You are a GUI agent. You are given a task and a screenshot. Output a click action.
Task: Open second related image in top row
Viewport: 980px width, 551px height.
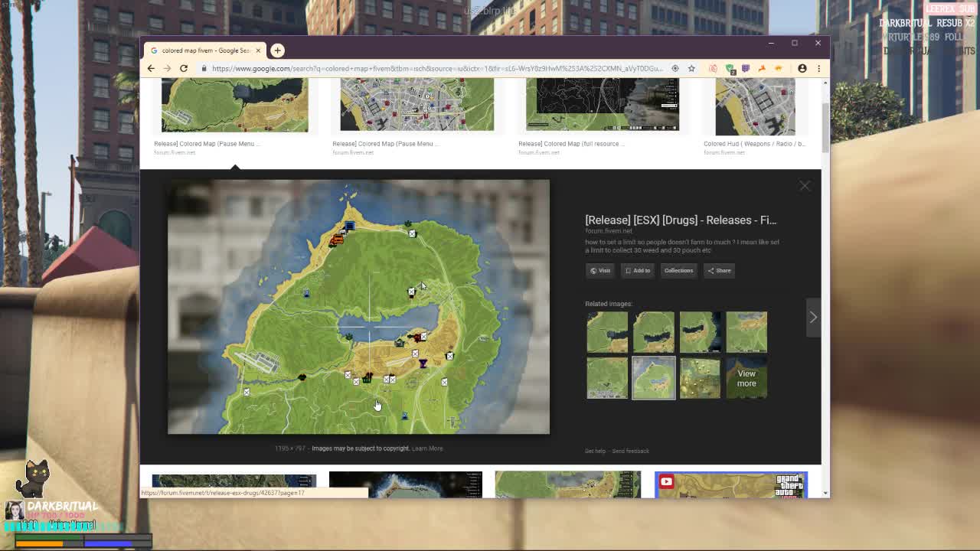[654, 331]
